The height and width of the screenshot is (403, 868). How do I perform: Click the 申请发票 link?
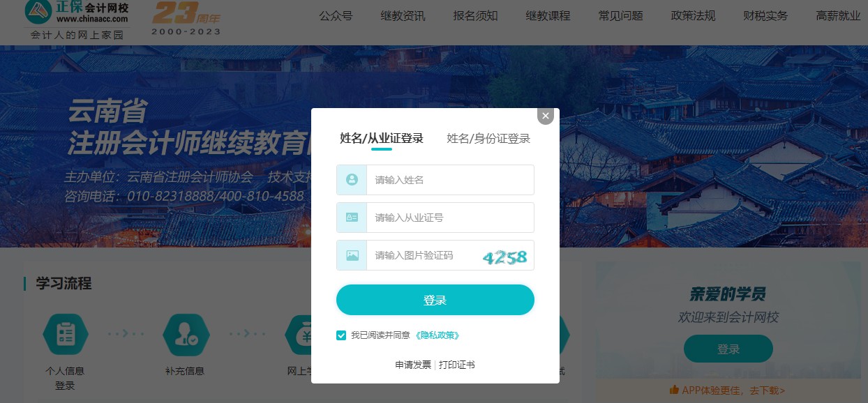click(x=412, y=365)
